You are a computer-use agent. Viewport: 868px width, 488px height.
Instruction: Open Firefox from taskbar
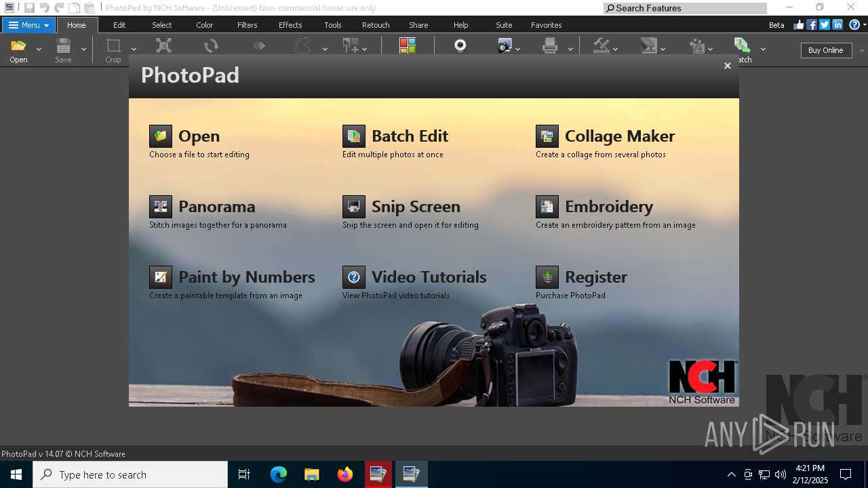345,474
